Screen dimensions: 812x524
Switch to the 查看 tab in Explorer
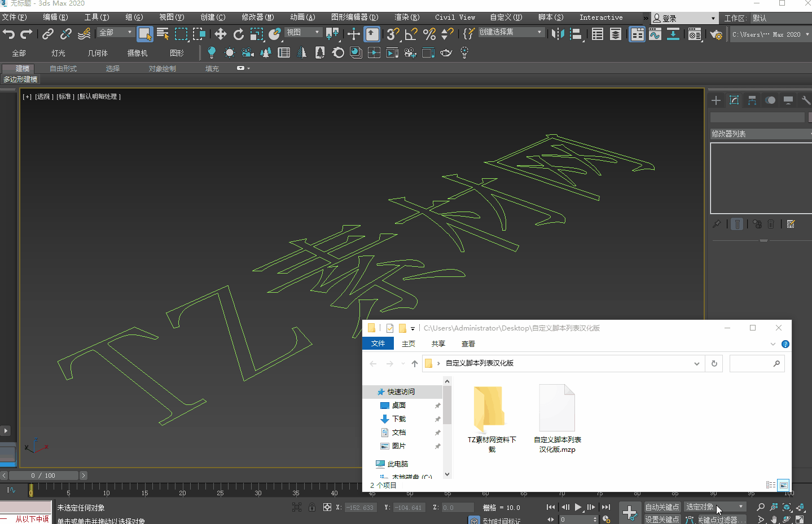pyautogui.click(x=468, y=344)
